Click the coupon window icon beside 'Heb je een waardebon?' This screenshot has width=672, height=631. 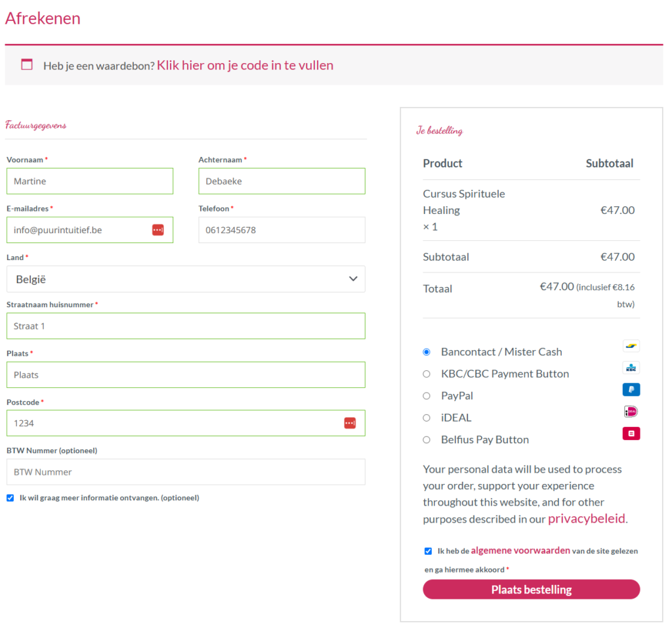point(27,64)
